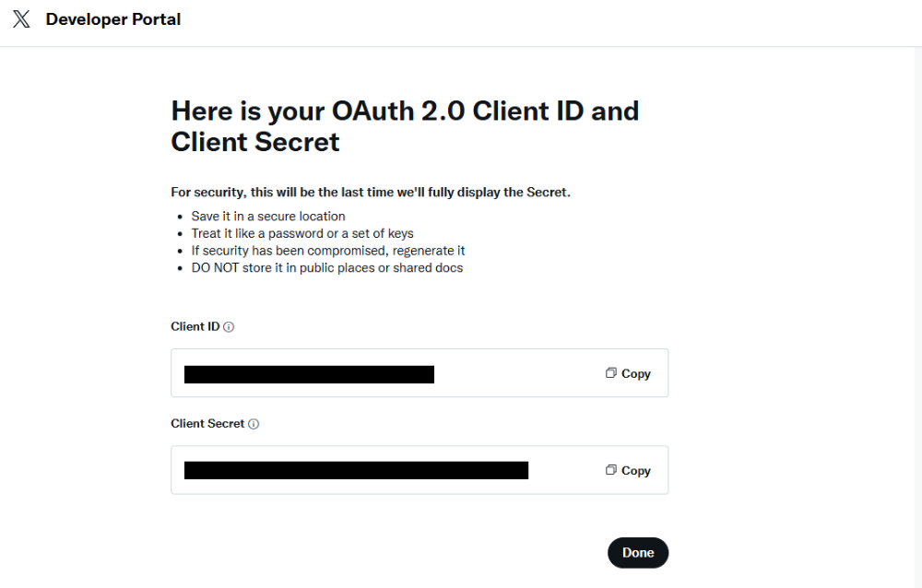Click the Client Secret field label
Screen dimensions: 922x588
point(207,424)
